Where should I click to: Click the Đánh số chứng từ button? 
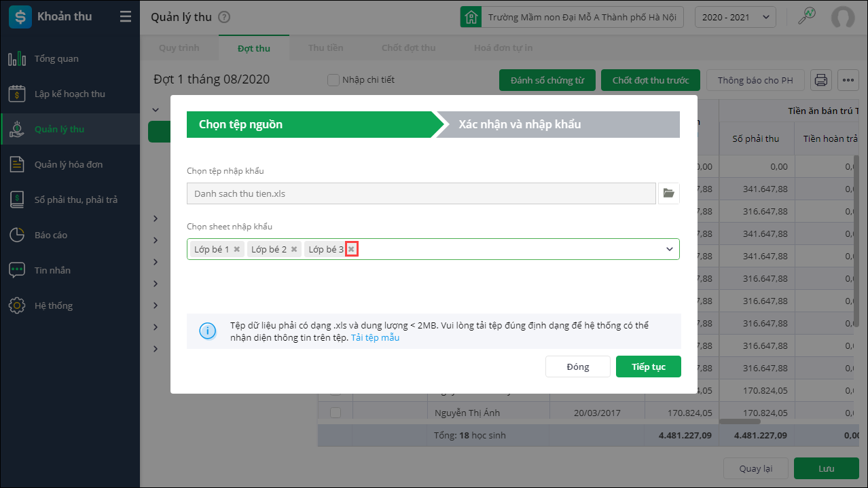tap(547, 80)
